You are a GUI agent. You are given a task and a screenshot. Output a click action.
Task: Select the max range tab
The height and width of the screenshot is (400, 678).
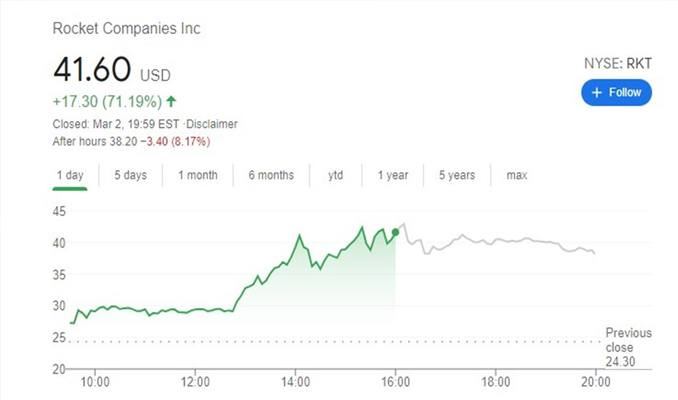tap(516, 176)
